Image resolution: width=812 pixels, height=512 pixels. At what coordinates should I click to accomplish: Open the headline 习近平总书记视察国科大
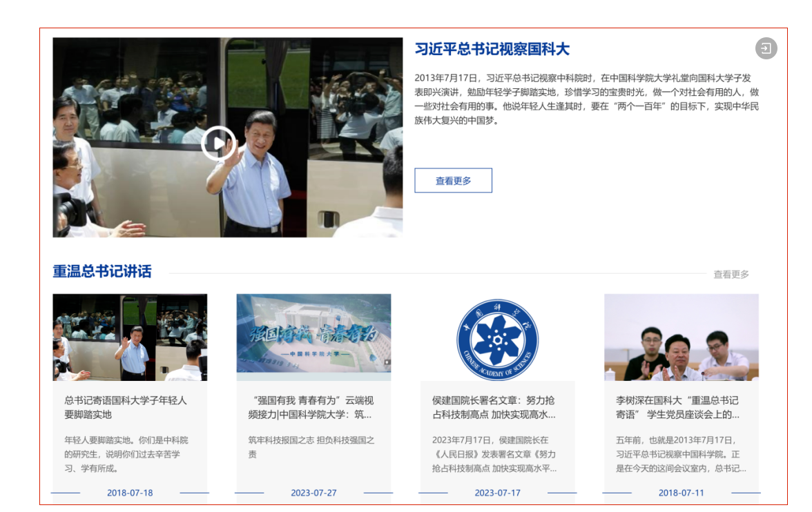pos(492,49)
